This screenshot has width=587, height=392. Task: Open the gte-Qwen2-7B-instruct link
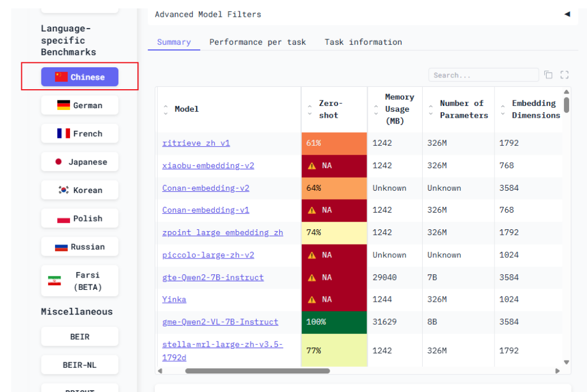point(212,278)
